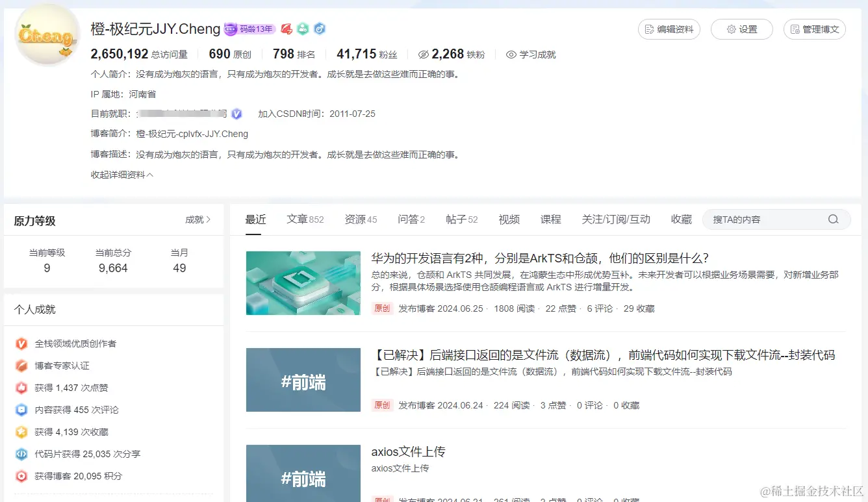Click the 原力等级 panel heading

click(34, 221)
